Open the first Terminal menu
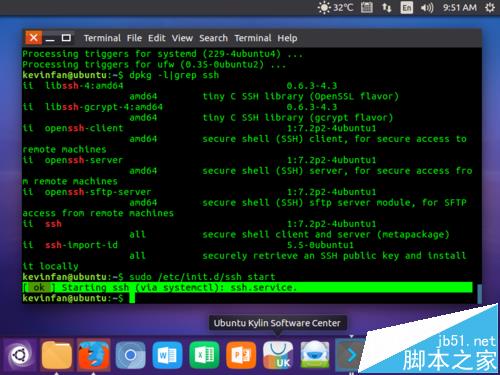 [102, 38]
